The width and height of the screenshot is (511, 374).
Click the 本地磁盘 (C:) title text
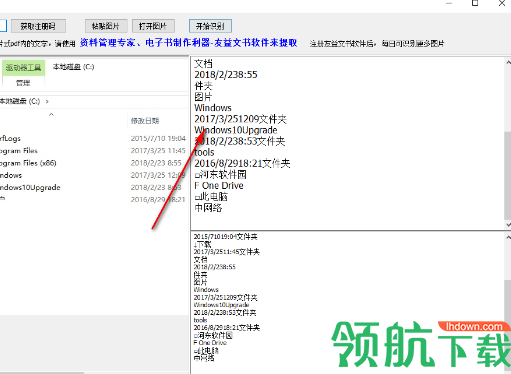pos(73,67)
